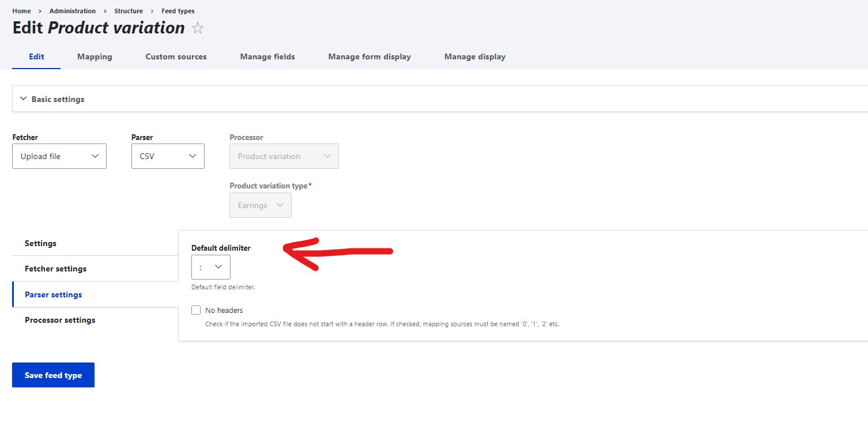Select the Edit tab
868x438 pixels.
36,56
